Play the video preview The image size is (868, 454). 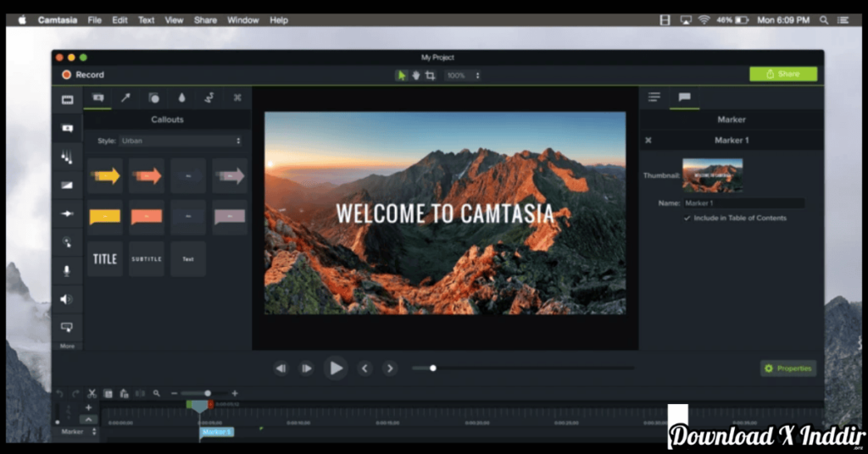tap(336, 368)
